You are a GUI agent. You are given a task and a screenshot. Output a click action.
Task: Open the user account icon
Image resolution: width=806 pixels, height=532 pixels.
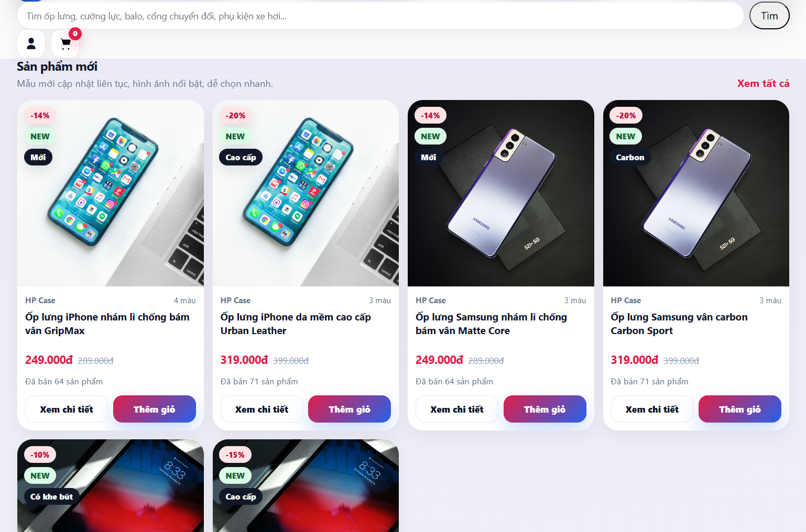(31, 43)
